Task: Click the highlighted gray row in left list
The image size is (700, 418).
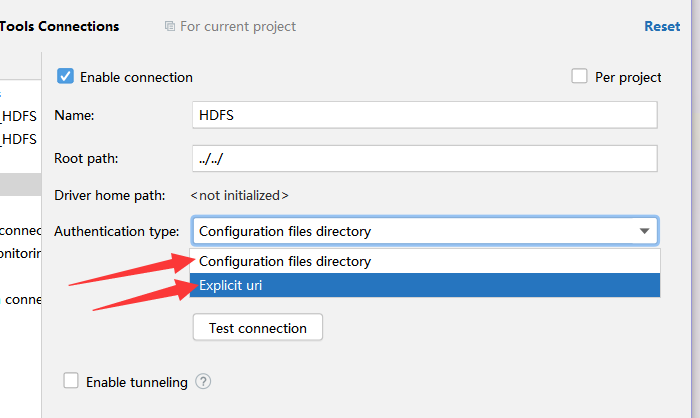Action: [20, 184]
